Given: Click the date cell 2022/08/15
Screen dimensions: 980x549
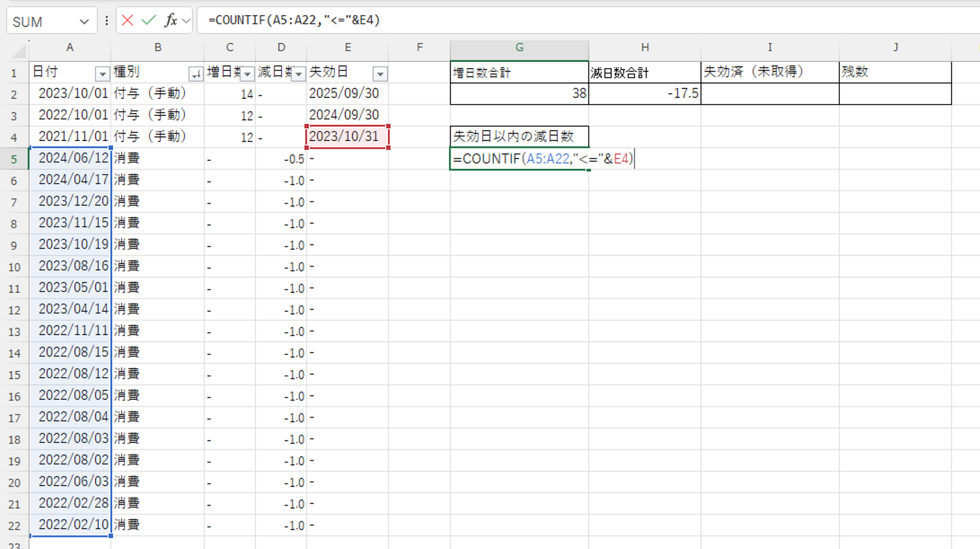Looking at the screenshot, I should pos(70,353).
